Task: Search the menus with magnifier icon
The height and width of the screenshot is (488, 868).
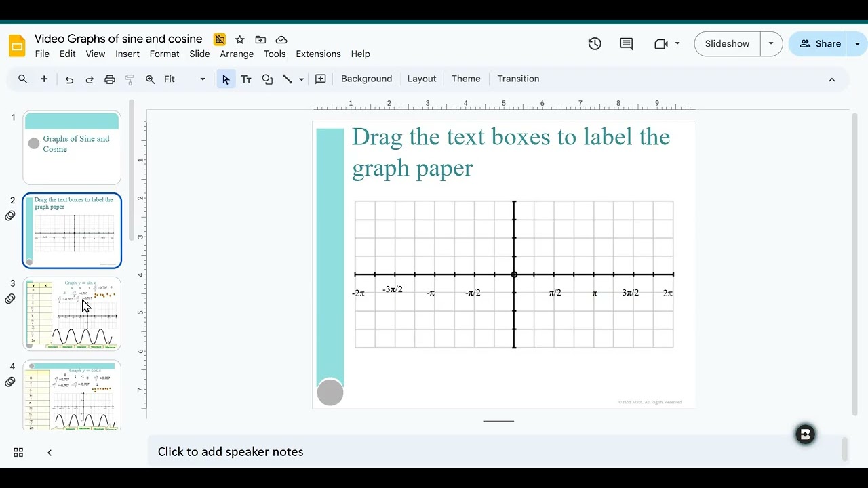Action: point(23,79)
